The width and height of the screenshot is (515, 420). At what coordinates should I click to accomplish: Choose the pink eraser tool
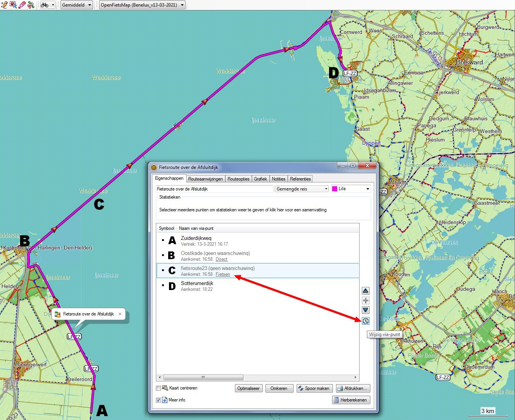click(22, 5)
